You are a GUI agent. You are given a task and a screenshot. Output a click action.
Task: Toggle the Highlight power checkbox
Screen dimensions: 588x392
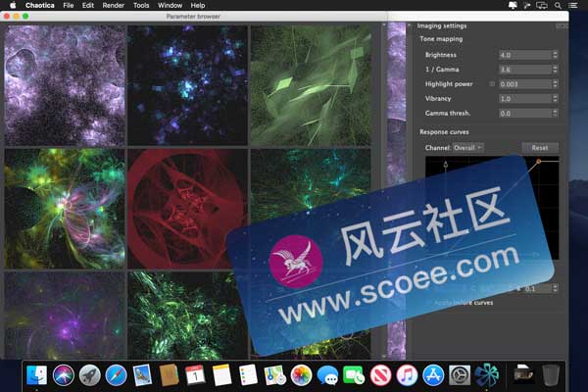pos(492,84)
